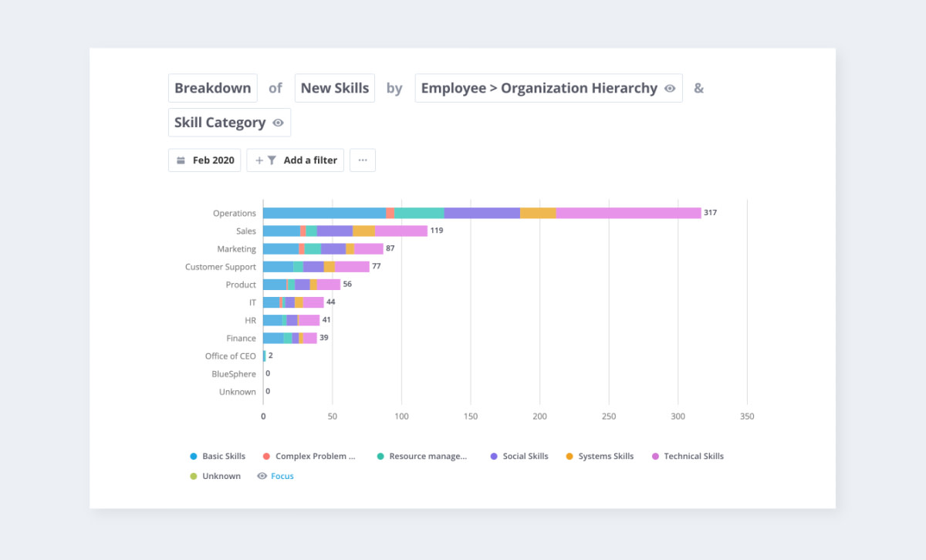Click the calendar icon in Feb 2020 button

tap(181, 160)
